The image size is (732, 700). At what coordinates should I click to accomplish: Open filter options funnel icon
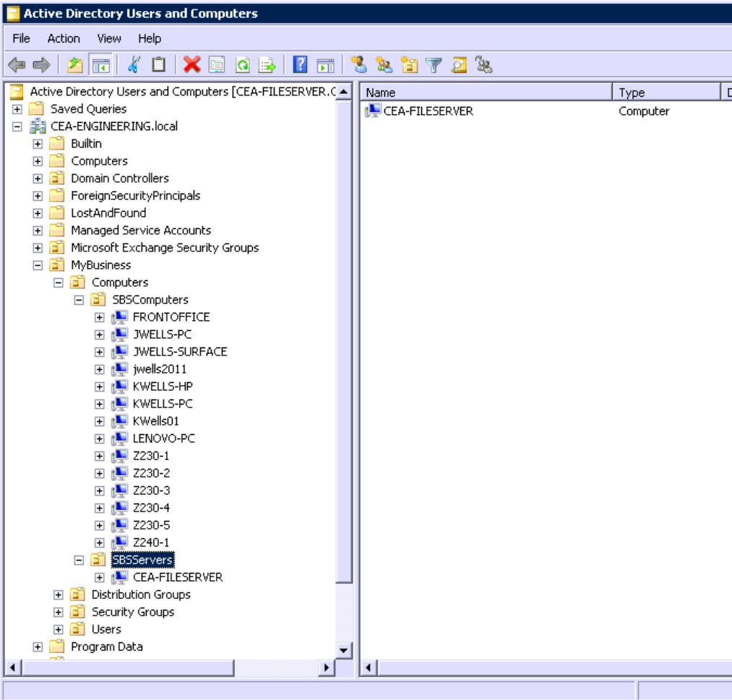click(x=434, y=65)
